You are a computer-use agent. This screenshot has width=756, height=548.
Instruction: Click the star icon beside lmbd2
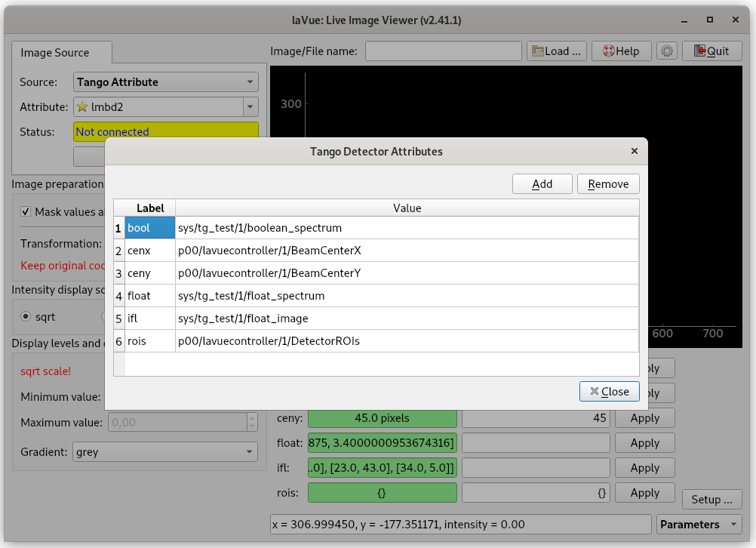81,107
